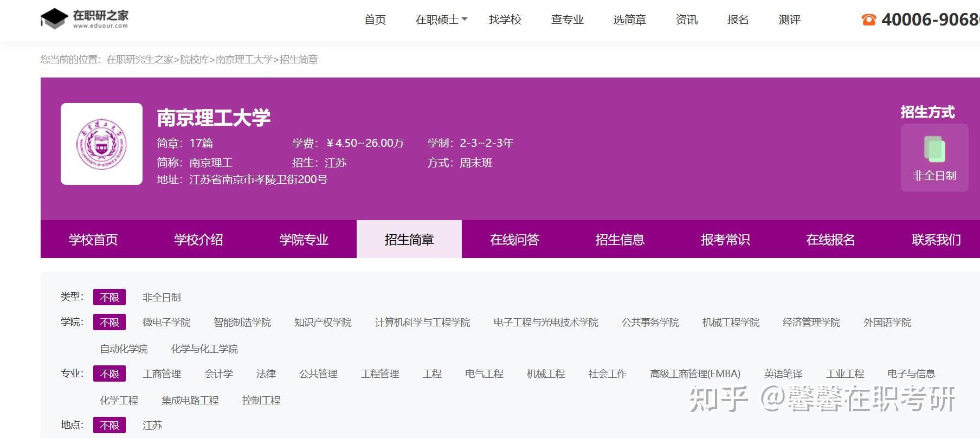
Task: Filter major by 电子与信息
Action: pyautogui.click(x=911, y=373)
